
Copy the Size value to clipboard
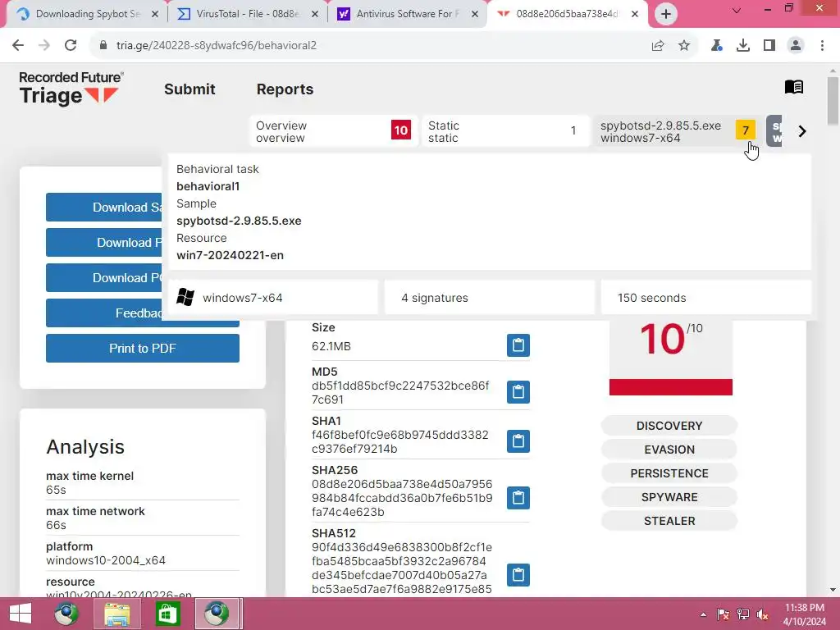click(x=518, y=345)
